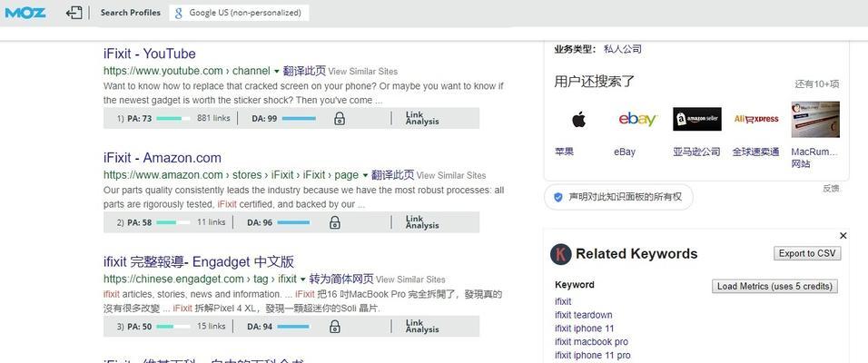The width and height of the screenshot is (868, 363).
Task: Click the Keywords Everywhere K logo
Action: [560, 254]
